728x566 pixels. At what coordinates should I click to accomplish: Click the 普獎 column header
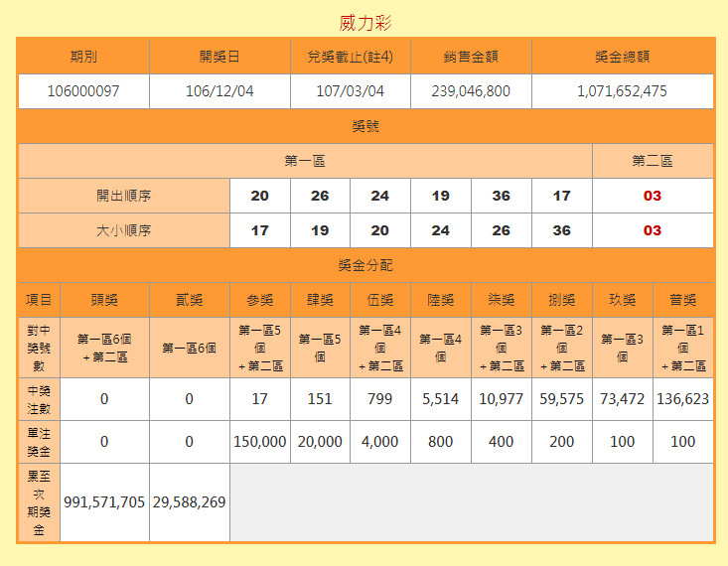683,300
